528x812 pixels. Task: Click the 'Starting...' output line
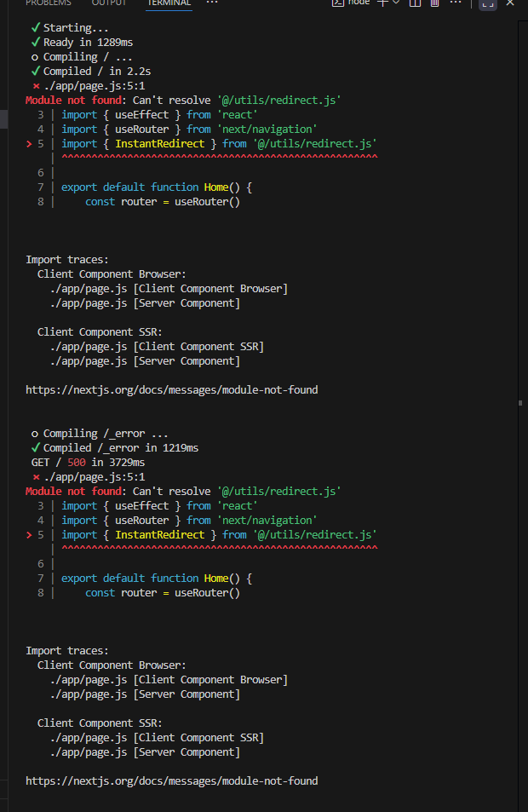(76, 28)
